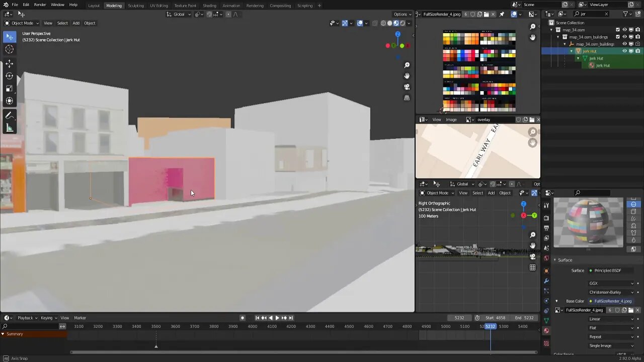Activate the Transform tool

[x=10, y=101]
